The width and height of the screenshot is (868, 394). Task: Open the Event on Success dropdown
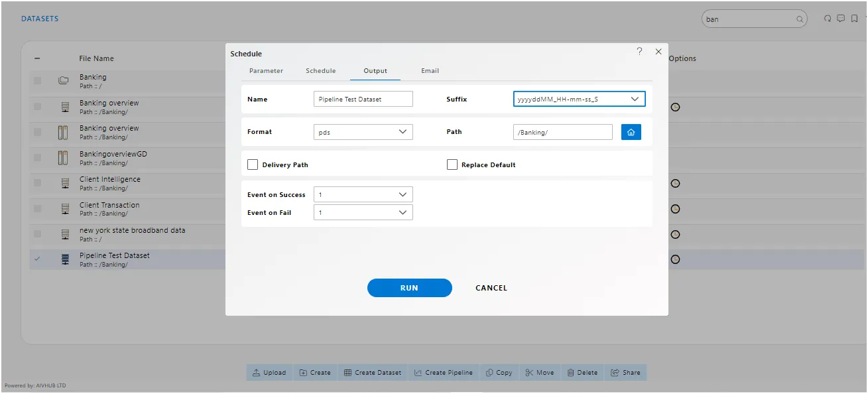[x=363, y=195]
